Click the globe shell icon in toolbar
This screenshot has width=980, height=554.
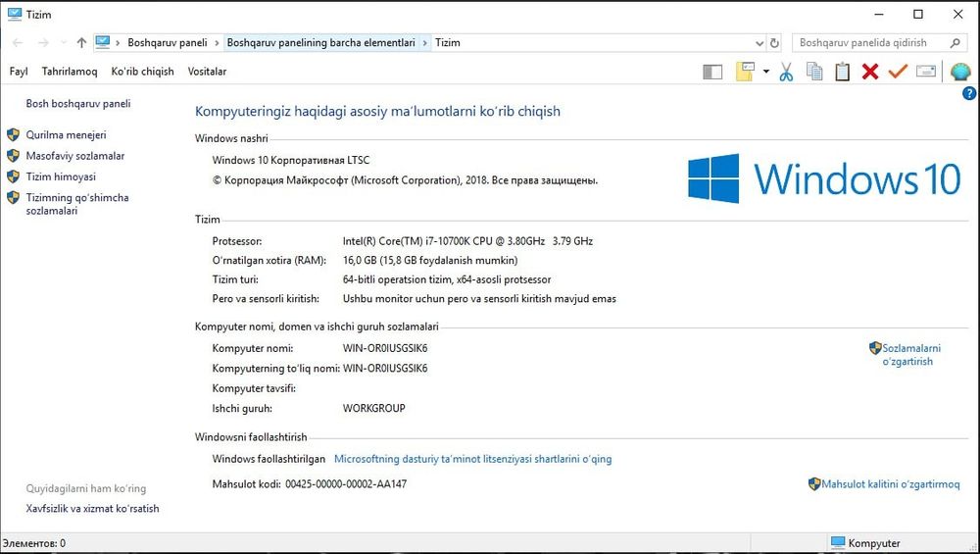960,72
